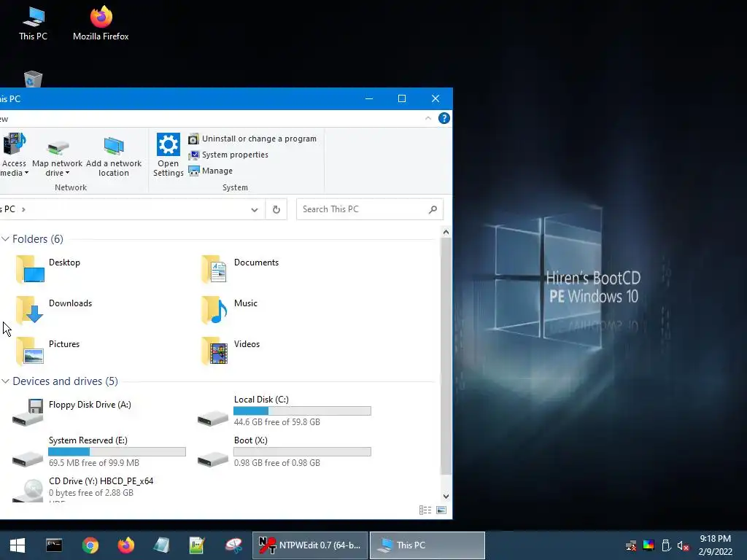Click the 69.5 MB free of 99.9 MB text
The height and width of the screenshot is (560, 747).
click(x=94, y=463)
